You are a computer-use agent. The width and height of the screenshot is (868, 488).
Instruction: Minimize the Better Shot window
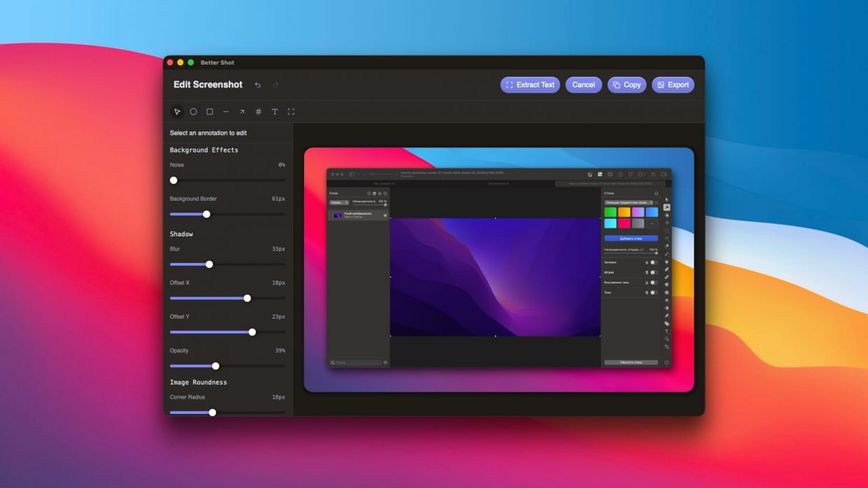coord(180,62)
